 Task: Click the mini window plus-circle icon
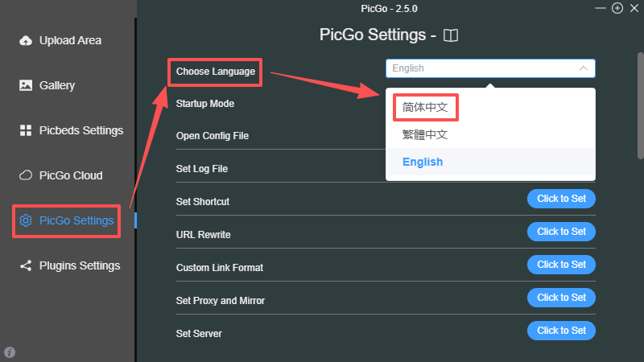click(x=617, y=8)
